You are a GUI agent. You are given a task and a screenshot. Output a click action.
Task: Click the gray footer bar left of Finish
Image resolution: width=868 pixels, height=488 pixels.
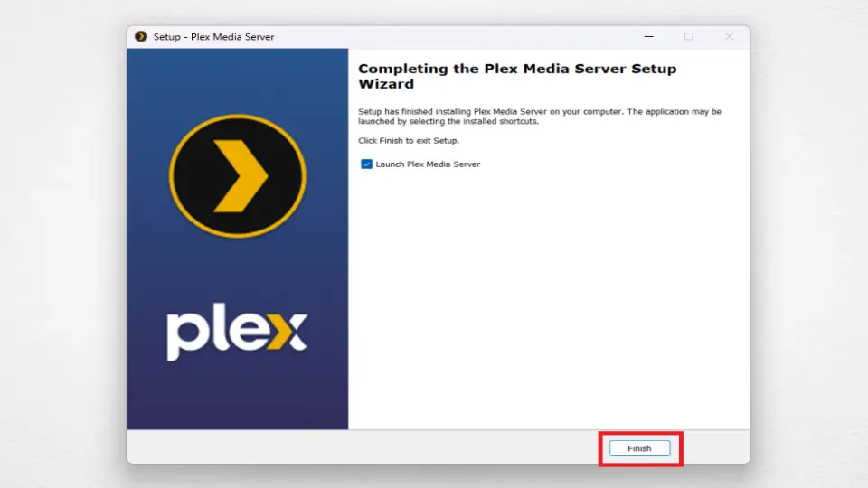(362, 447)
